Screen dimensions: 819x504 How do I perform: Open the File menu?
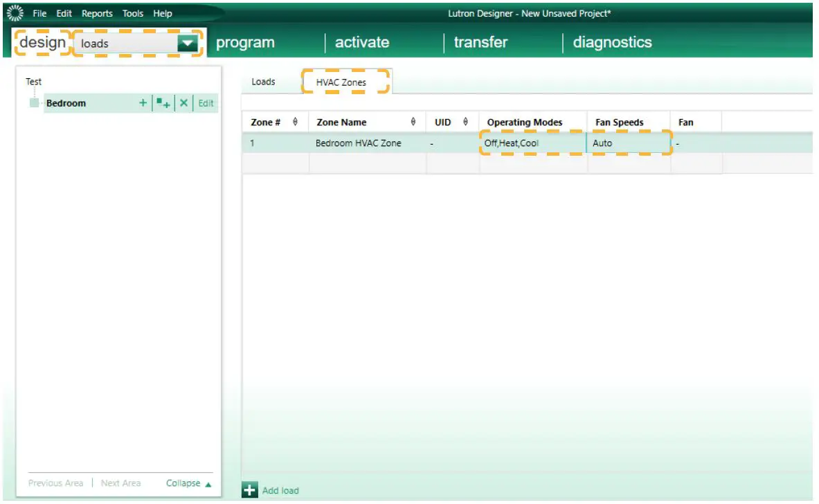(39, 14)
